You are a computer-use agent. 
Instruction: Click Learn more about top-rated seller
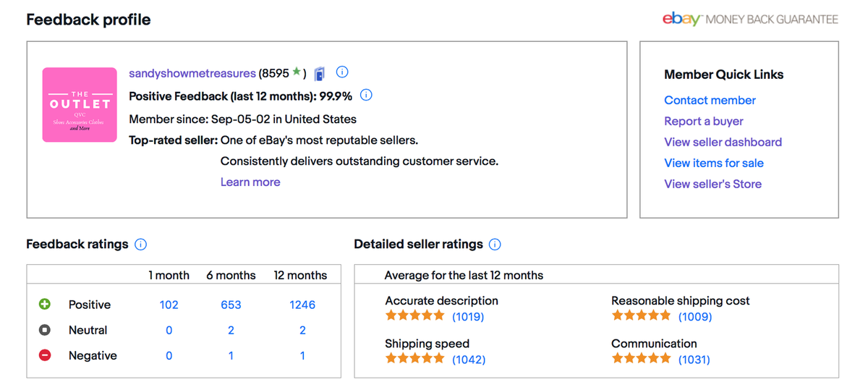click(250, 182)
